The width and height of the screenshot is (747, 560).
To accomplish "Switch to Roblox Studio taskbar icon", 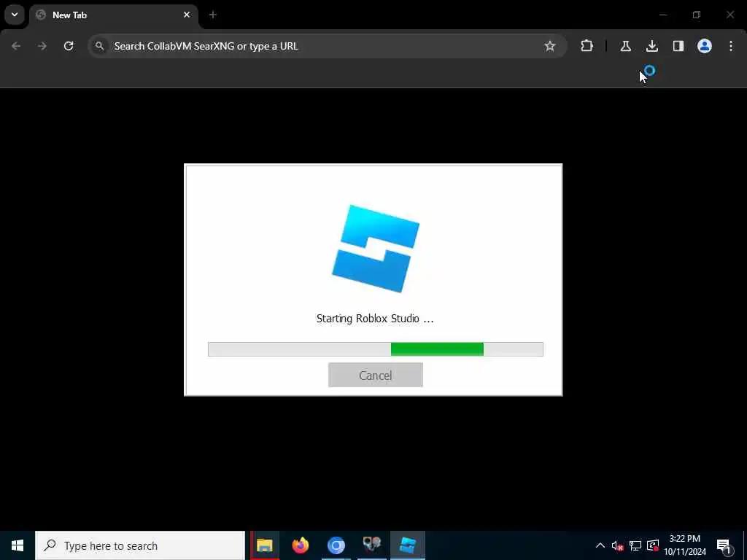I will click(407, 545).
